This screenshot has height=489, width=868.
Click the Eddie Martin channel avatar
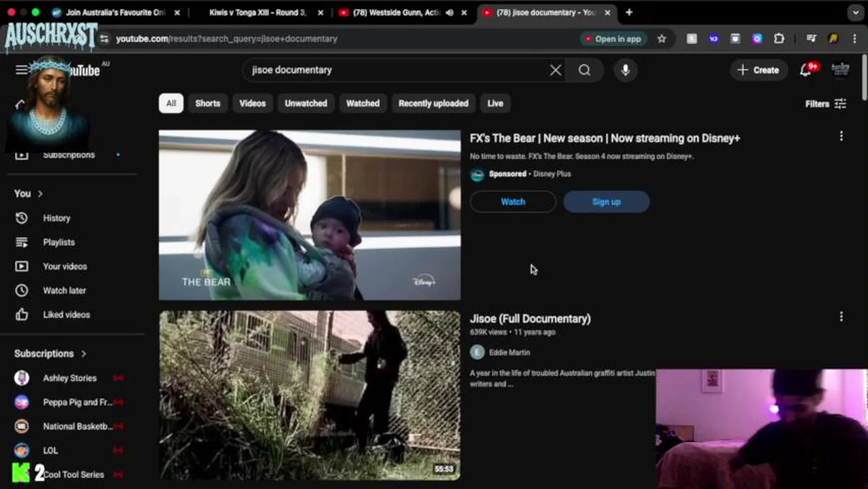[477, 352]
